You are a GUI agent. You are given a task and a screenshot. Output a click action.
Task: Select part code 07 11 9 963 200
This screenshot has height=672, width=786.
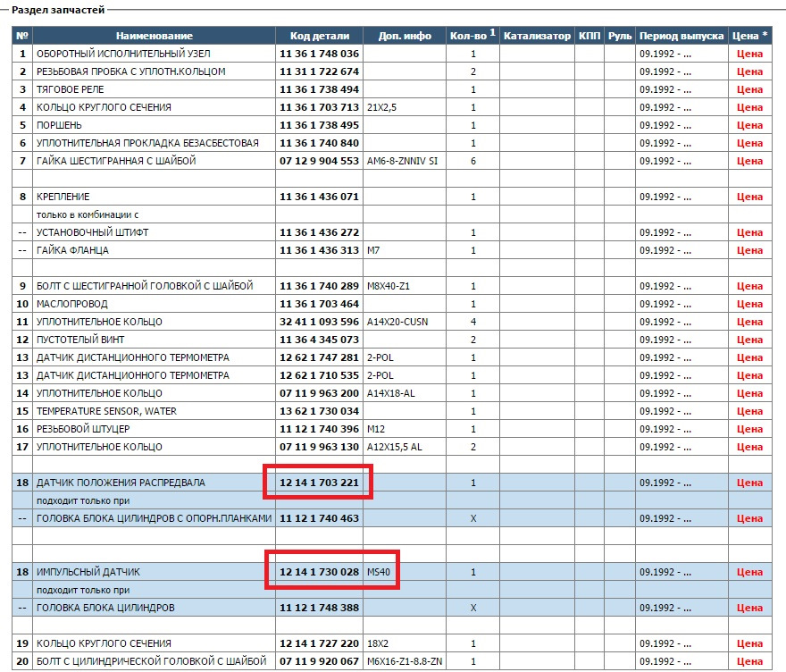pyautogui.click(x=320, y=394)
